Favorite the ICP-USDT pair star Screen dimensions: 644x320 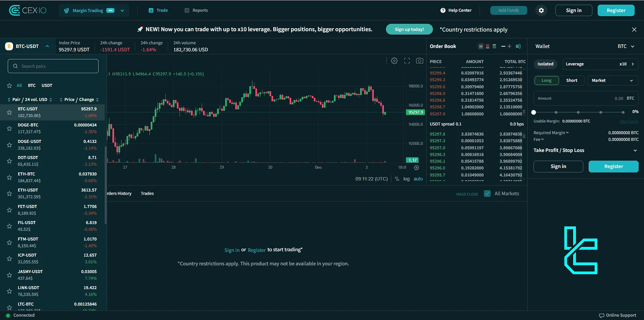point(9,259)
